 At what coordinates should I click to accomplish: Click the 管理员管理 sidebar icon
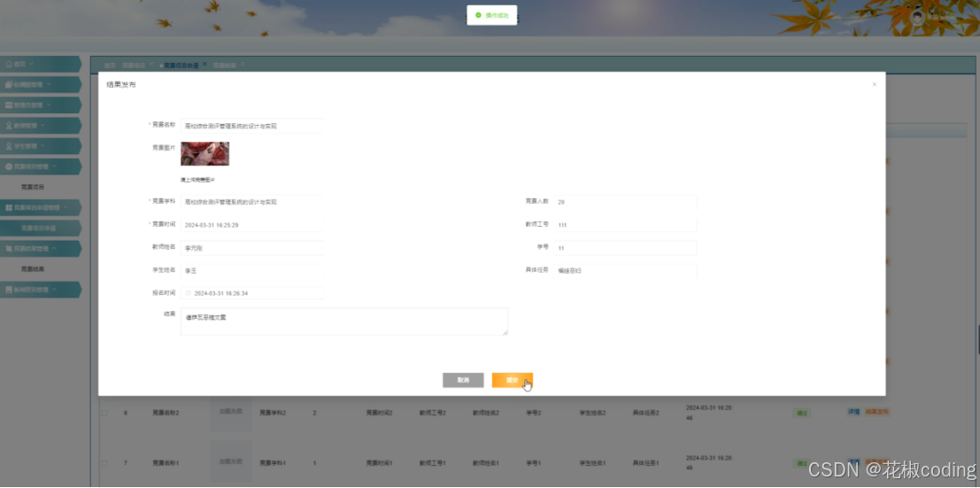pyautogui.click(x=9, y=105)
